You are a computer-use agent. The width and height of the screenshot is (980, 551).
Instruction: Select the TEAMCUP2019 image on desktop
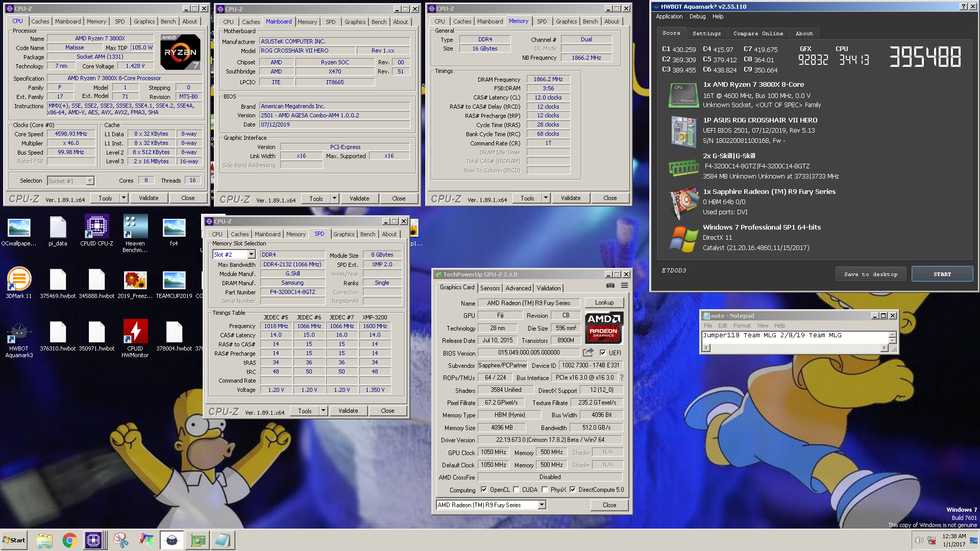(x=174, y=283)
